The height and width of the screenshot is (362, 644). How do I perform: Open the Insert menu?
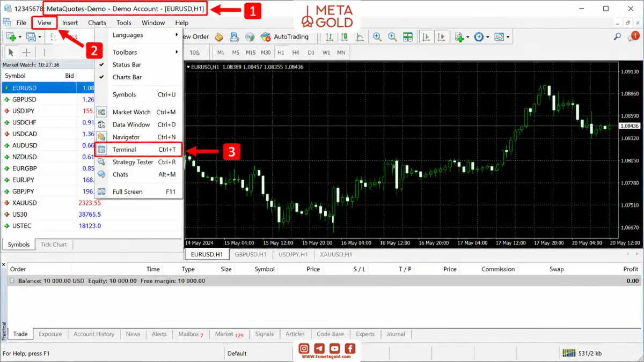point(70,23)
